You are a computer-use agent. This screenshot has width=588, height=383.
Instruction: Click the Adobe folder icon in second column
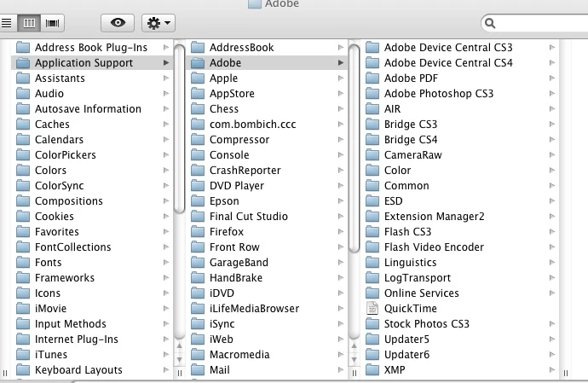tap(198, 63)
